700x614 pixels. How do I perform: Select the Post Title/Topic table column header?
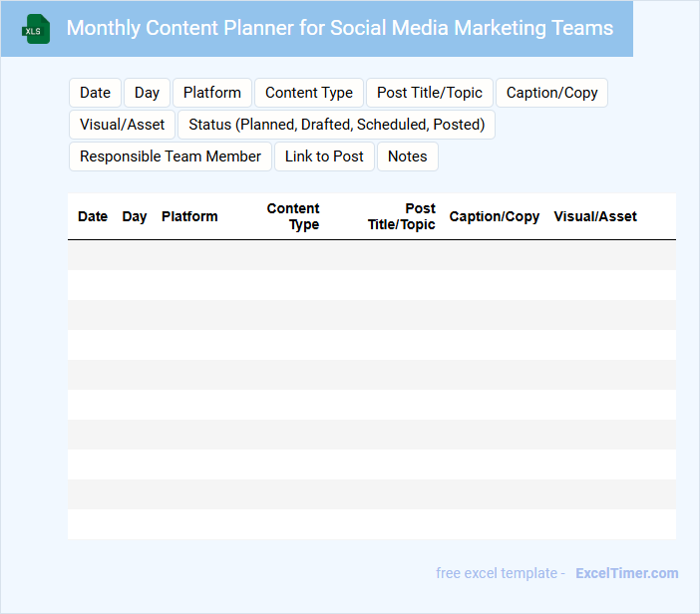pos(402,216)
